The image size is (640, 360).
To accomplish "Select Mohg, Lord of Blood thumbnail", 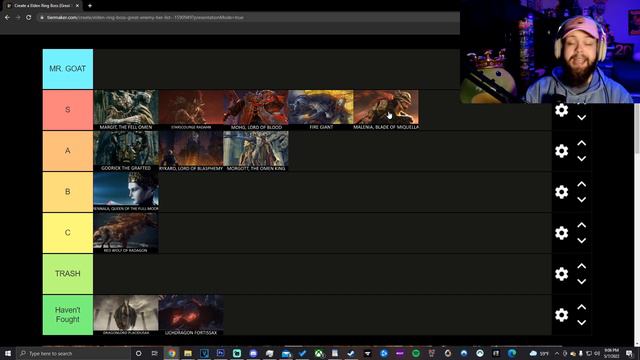I will pyautogui.click(x=256, y=110).
